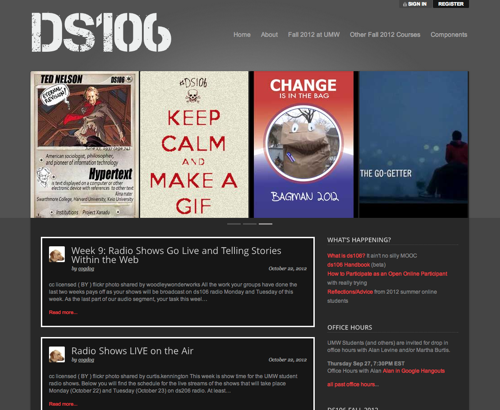Select the third highlighted slideshow indicator
500x410 pixels.
266,224
